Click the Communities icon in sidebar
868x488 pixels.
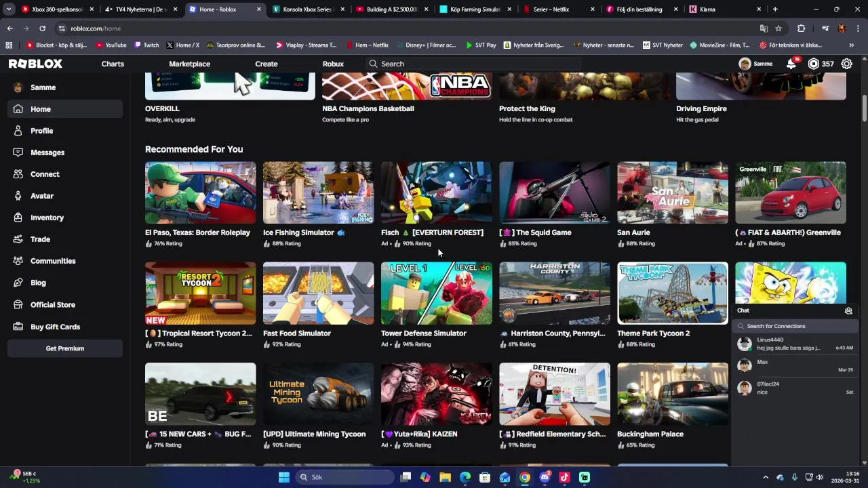18,261
